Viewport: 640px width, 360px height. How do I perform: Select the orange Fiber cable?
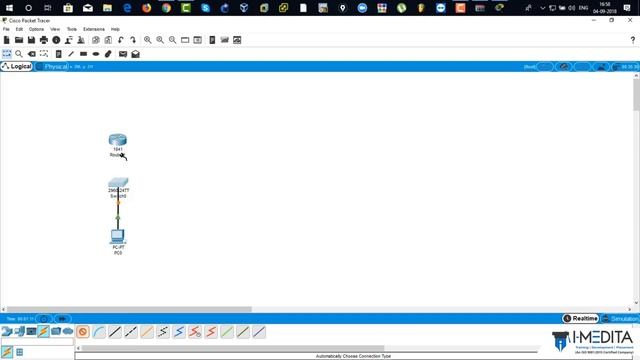point(147,332)
